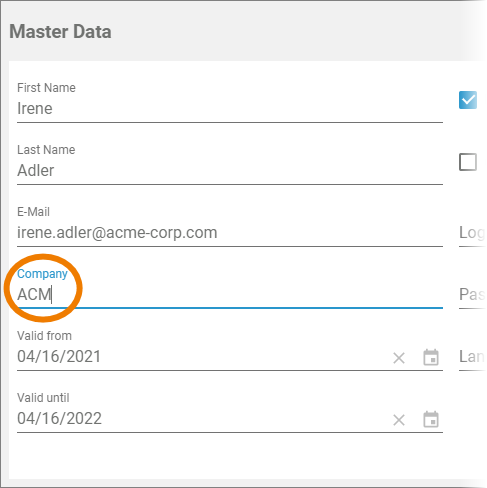Tick the empty checkbox beside Last Name
This screenshot has height=488, width=487.
(x=468, y=162)
